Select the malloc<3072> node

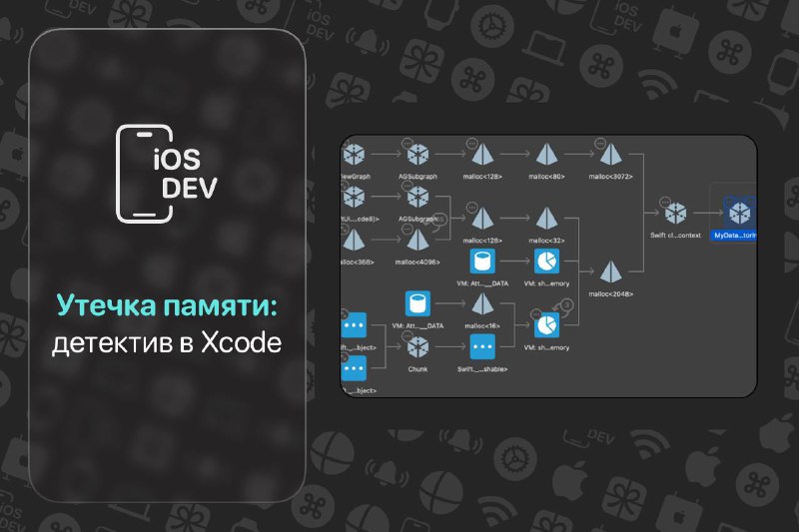(x=610, y=154)
